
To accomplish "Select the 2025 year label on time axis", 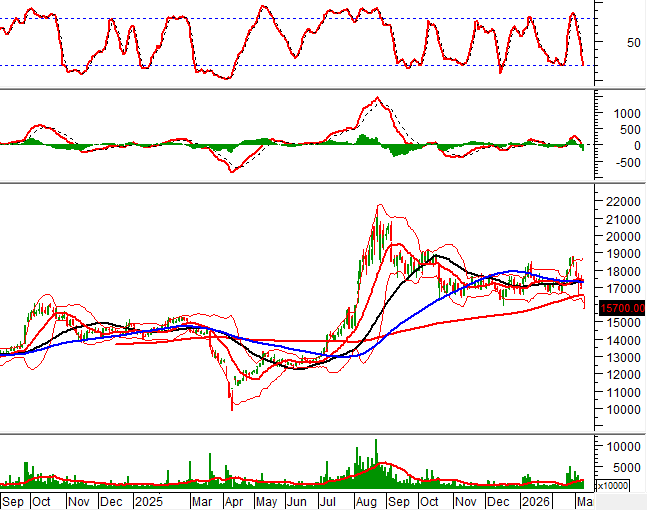I will coord(147,500).
